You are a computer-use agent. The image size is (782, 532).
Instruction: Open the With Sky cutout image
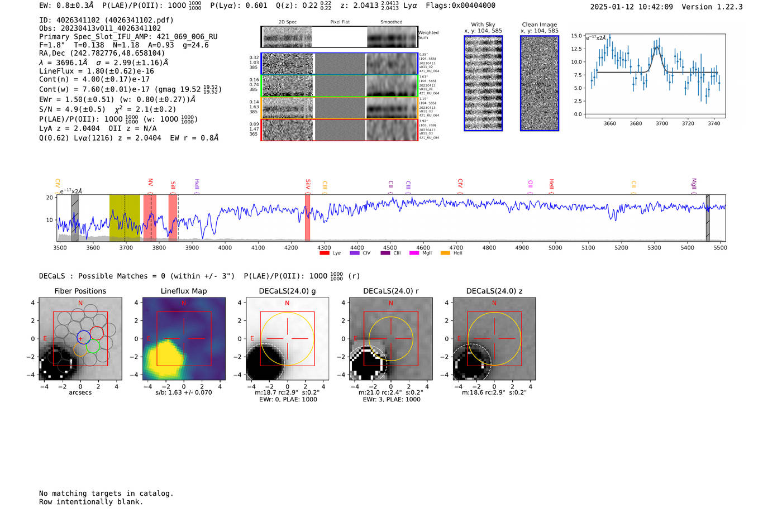pos(483,83)
